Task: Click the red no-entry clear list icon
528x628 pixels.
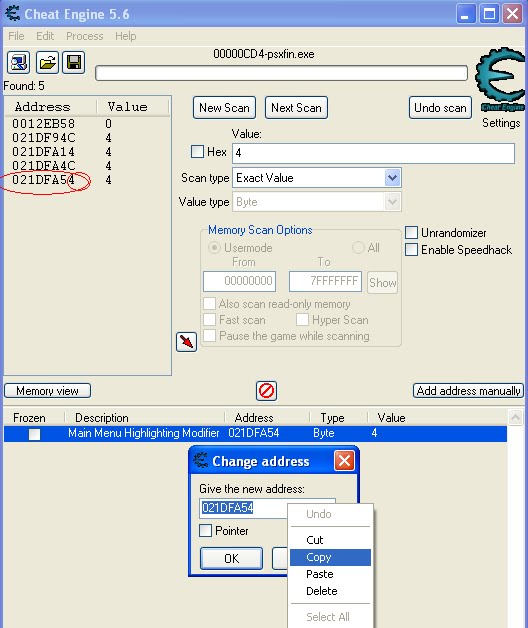Action: (266, 390)
